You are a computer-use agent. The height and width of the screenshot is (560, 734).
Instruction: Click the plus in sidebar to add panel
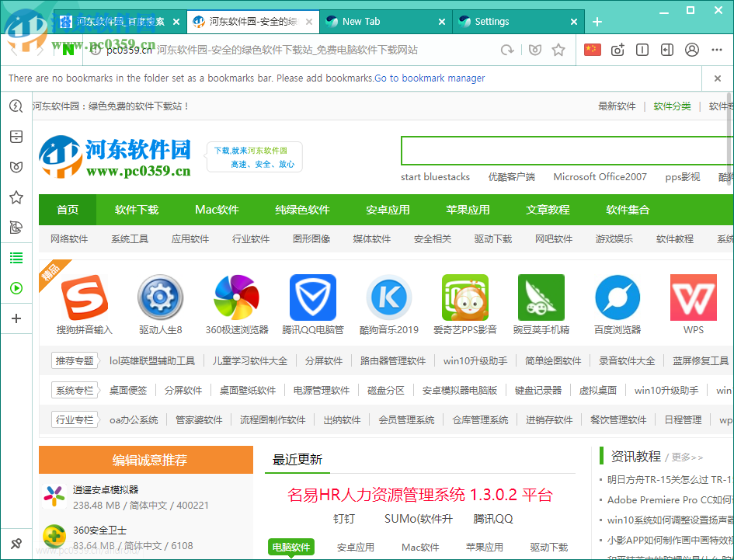point(16,318)
